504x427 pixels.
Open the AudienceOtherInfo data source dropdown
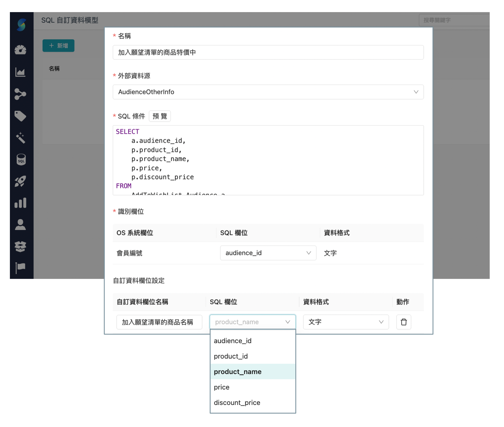[268, 92]
